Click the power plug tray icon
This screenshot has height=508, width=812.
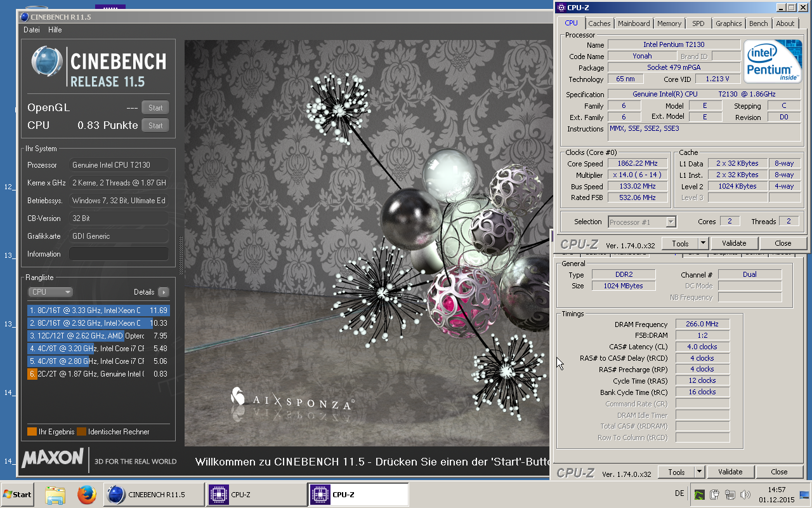714,495
